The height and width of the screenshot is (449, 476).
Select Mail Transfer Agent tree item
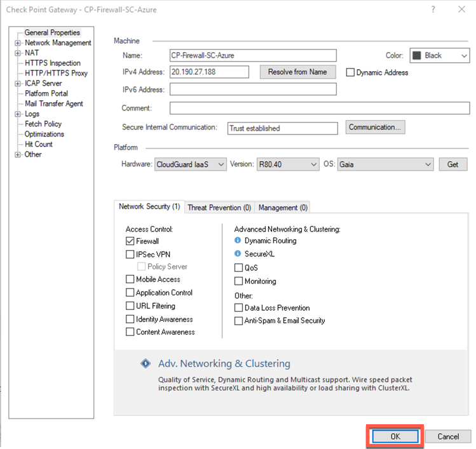(x=54, y=104)
